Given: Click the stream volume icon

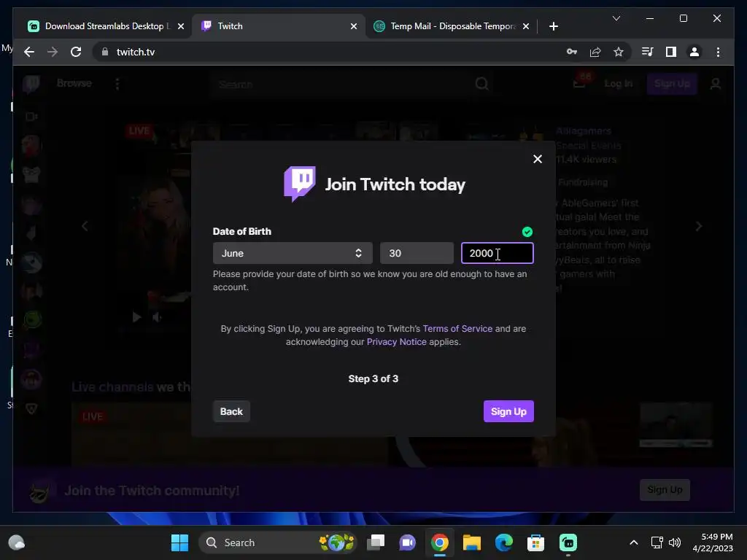Looking at the screenshot, I should pyautogui.click(x=157, y=317).
